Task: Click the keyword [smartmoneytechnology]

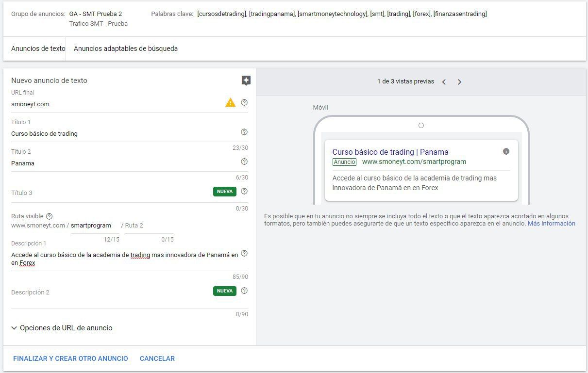Action: click(x=333, y=14)
